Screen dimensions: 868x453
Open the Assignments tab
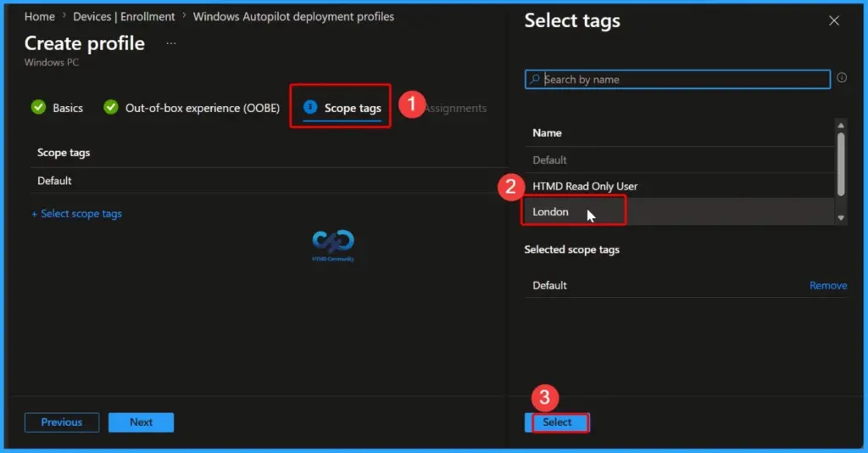coord(455,109)
